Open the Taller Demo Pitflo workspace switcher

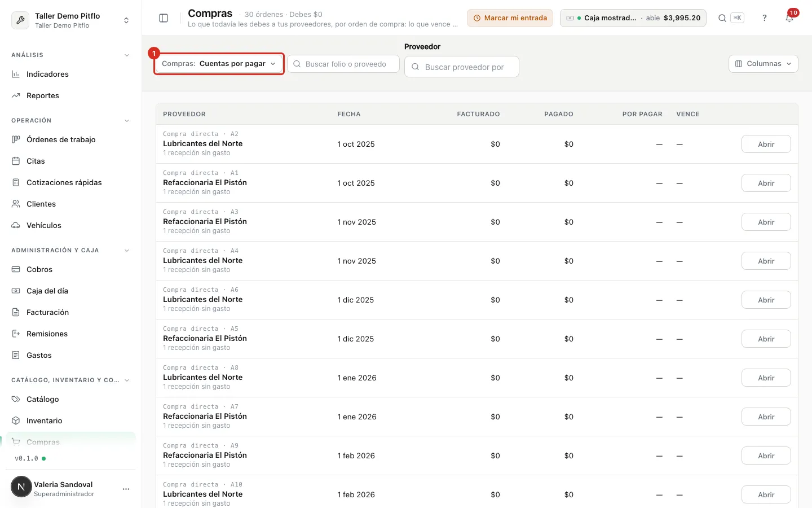[x=71, y=20]
